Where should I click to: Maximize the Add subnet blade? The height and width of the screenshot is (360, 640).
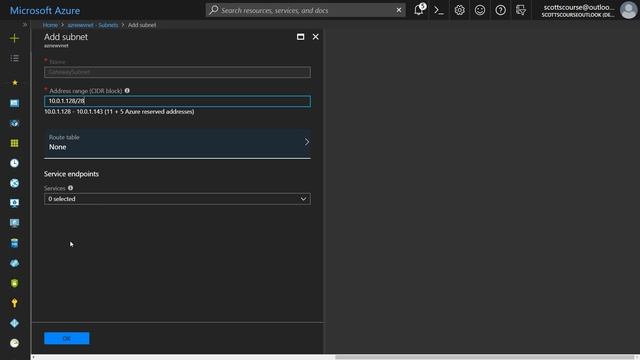click(x=300, y=37)
